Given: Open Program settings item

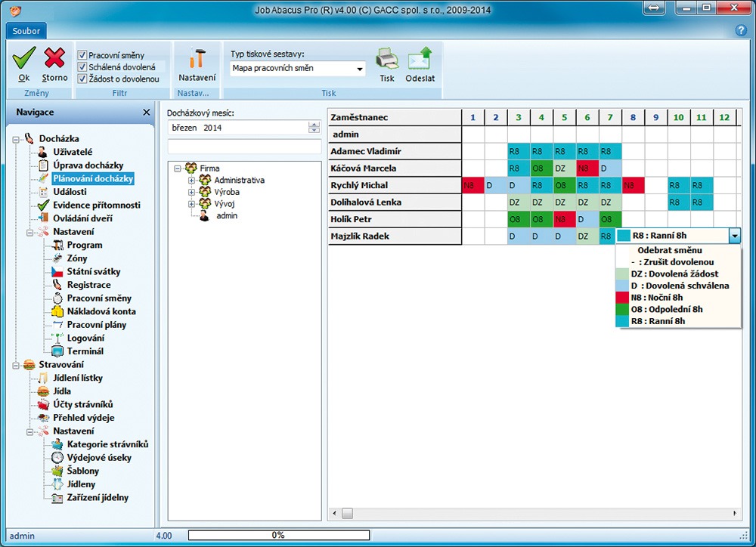Looking at the screenshot, I should tap(85, 245).
